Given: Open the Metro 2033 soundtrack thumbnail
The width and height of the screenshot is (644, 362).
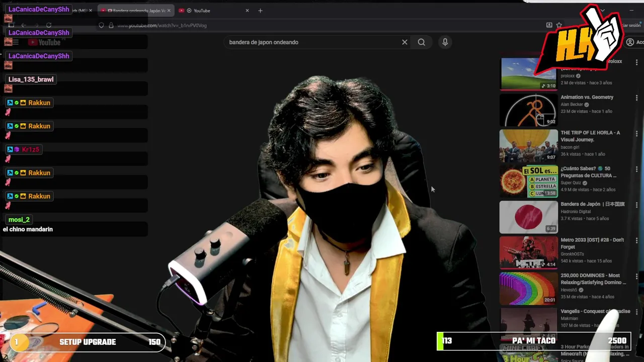Looking at the screenshot, I should tap(528, 253).
